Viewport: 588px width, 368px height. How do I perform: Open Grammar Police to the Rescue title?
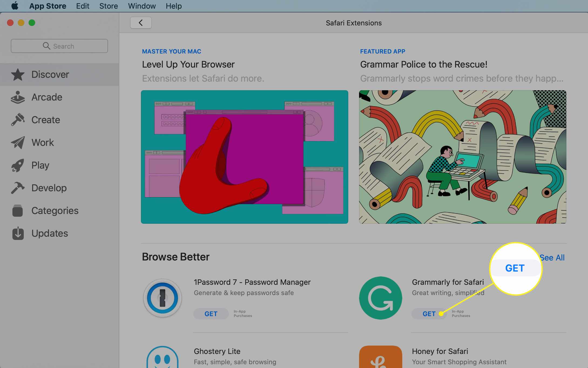(x=424, y=65)
